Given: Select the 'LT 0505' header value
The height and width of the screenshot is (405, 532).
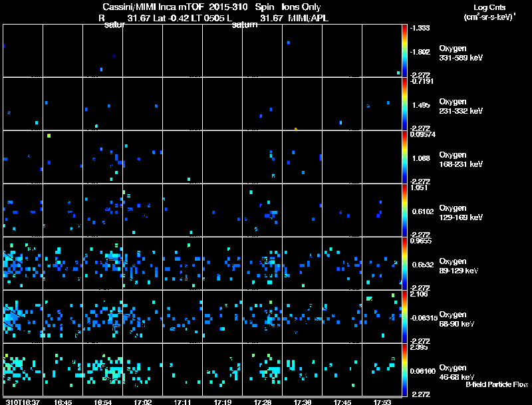Looking at the screenshot, I should click(207, 18).
